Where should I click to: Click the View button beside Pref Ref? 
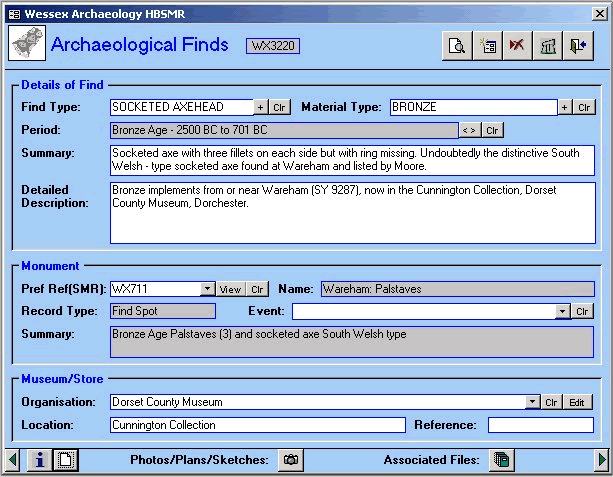230,289
